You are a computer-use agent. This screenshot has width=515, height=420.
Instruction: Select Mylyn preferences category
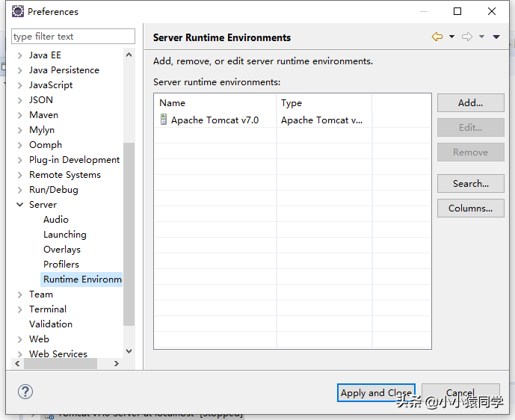[42, 130]
